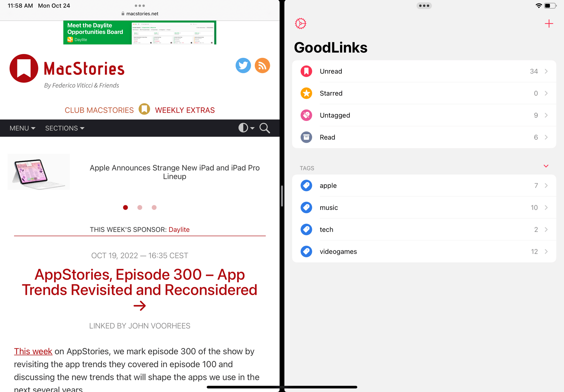Select the Read category in GoodLinks
Image resolution: width=564 pixels, height=392 pixels.
pos(424,137)
